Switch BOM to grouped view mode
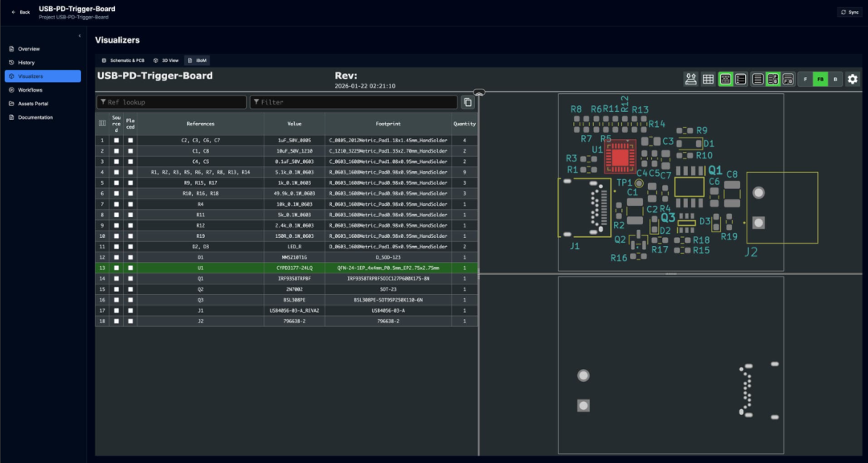868x463 pixels. (x=725, y=80)
